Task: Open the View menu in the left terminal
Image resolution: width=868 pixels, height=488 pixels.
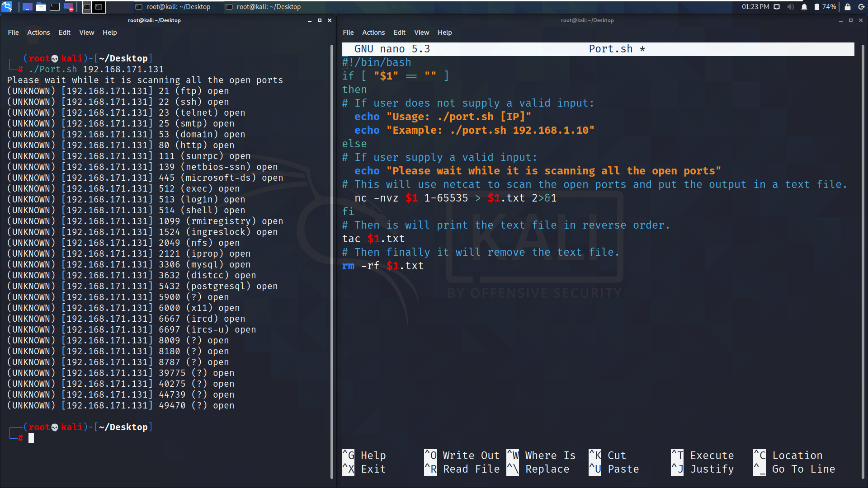Action: pos(86,32)
